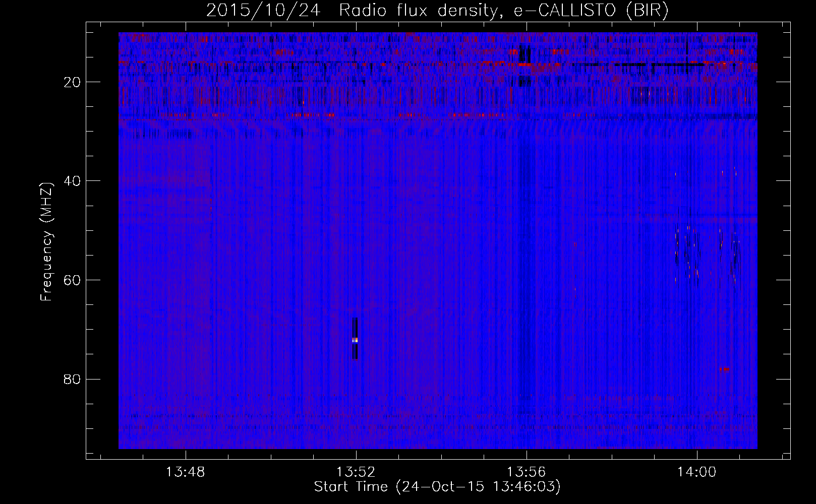
Task: Click the 20 MHz frequency tick label
Action: point(73,82)
